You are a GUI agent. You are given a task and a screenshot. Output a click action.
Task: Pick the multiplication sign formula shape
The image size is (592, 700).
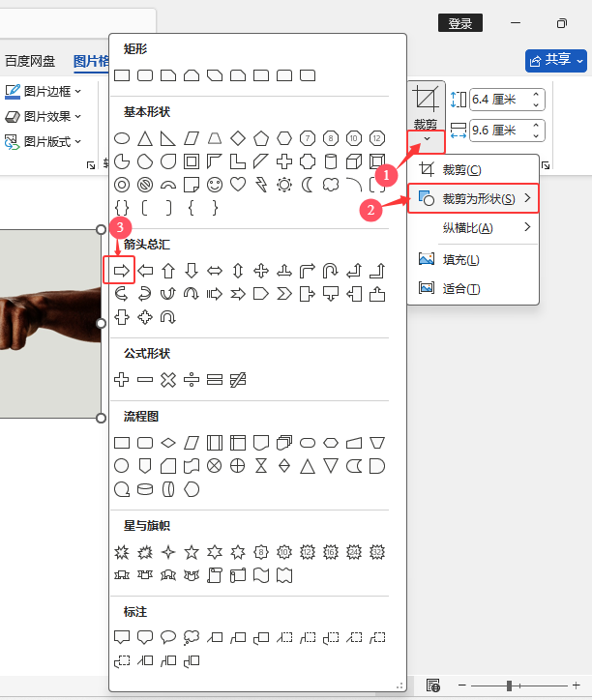pos(168,380)
